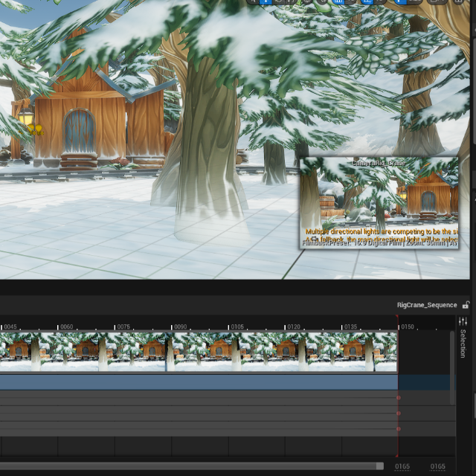Select the translate tool in viewport toolbar
This screenshot has width=476, height=476.
266,1
